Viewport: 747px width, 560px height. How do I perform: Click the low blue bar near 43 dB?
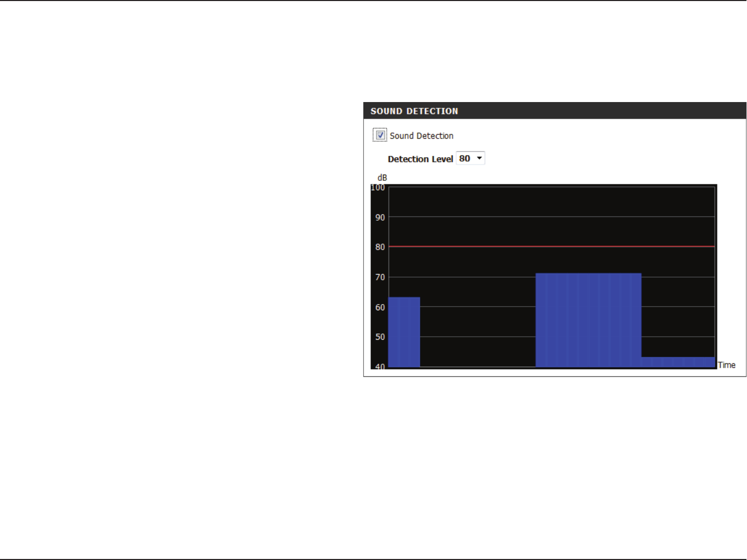[x=678, y=362]
